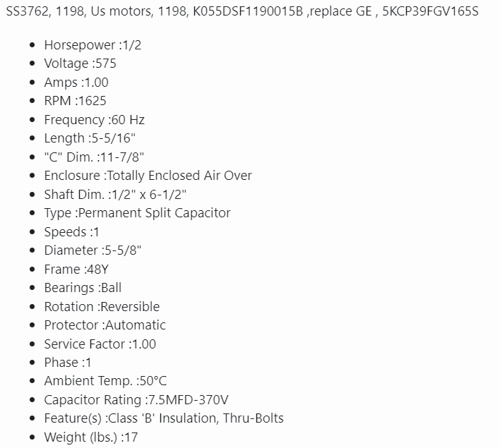The height and width of the screenshot is (448, 500).
Task: Select the Frequency 60 Hz item
Action: 95,120
